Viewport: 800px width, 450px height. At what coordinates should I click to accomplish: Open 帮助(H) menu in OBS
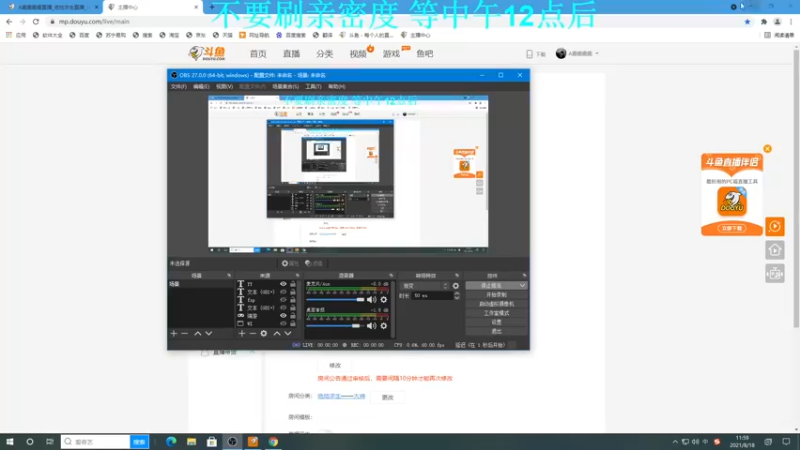coord(337,87)
